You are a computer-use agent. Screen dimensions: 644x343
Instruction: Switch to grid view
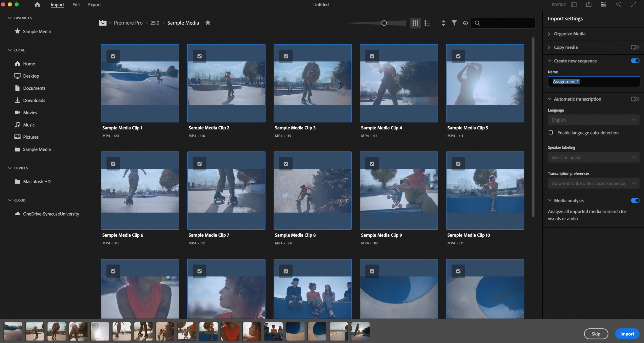pos(415,23)
